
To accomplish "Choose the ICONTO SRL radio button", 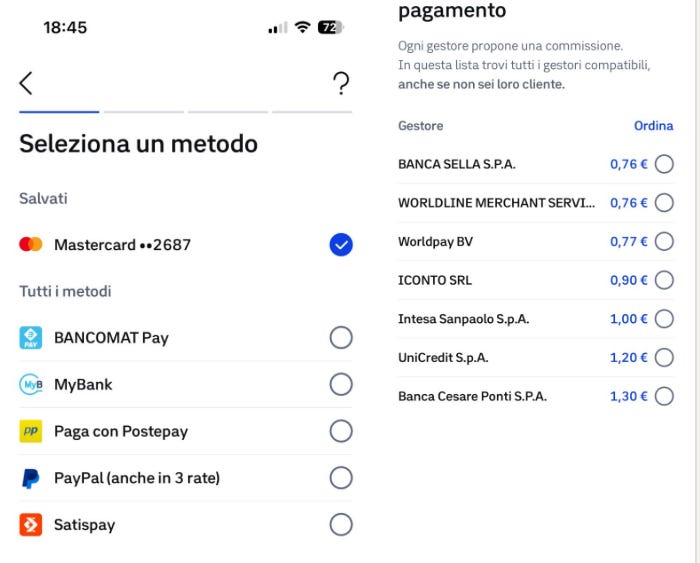I will 664,280.
